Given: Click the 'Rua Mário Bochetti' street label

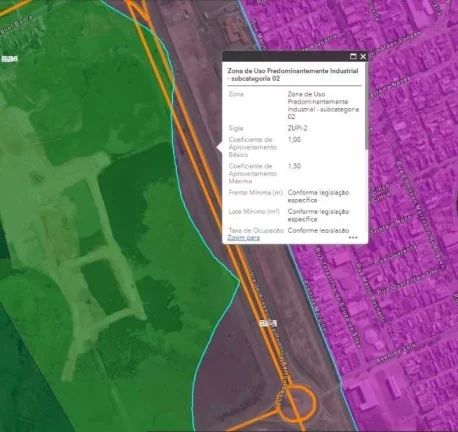Looking at the screenshot, I should tap(370, 293).
